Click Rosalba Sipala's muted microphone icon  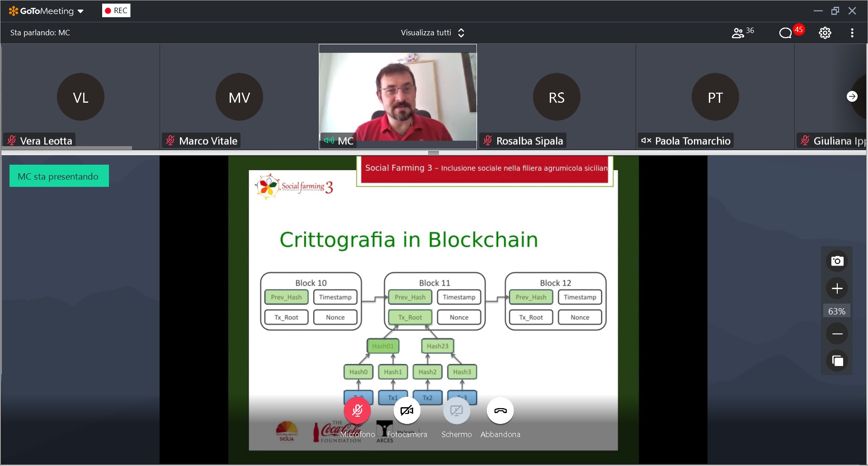coord(488,141)
